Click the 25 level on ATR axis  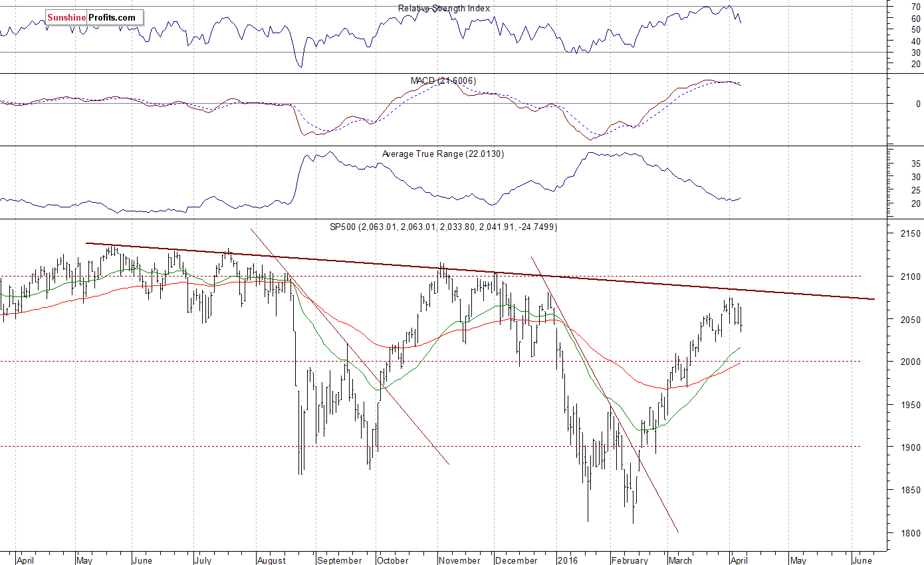click(x=916, y=190)
